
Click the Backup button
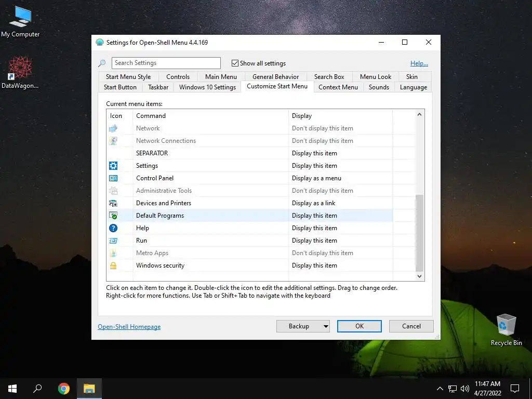point(299,326)
